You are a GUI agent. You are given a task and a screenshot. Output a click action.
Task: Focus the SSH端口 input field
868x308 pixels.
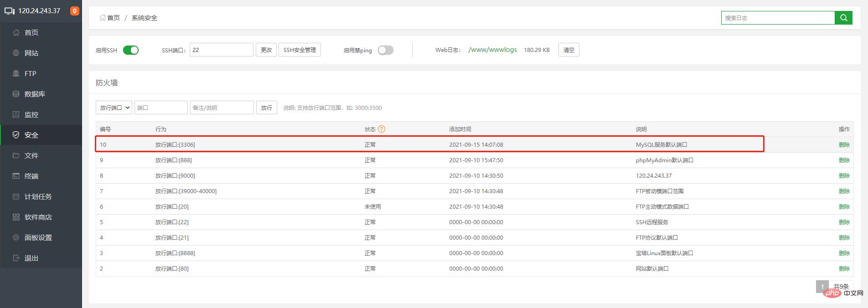222,50
